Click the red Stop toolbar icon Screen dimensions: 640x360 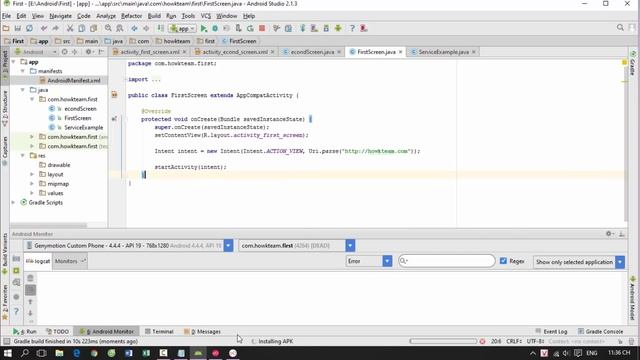tap(262, 28)
